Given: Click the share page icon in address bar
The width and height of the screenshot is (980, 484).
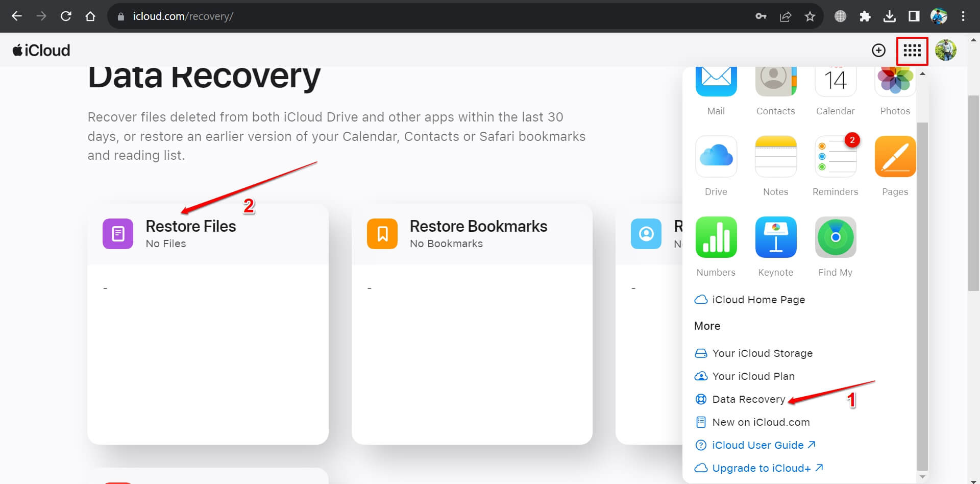Looking at the screenshot, I should pos(786,16).
